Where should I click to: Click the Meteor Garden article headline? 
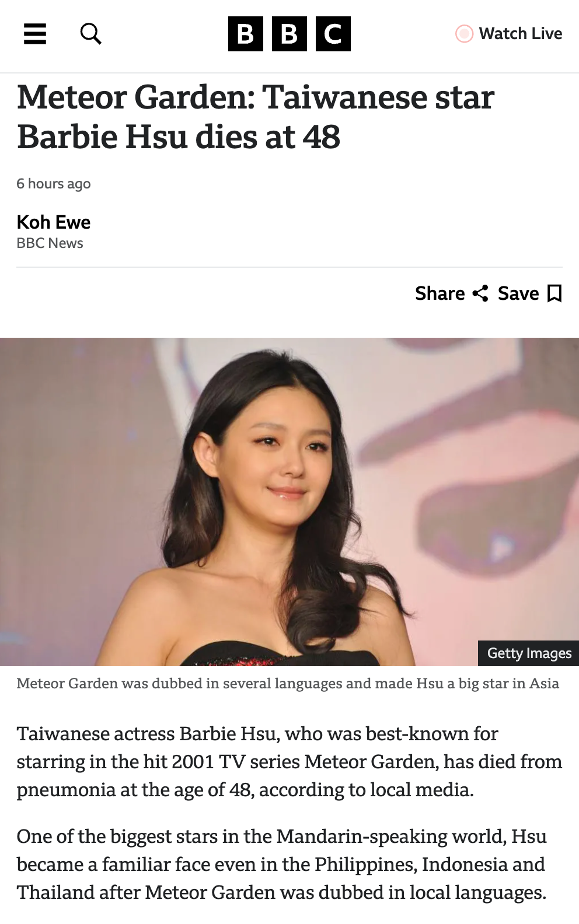pos(256,117)
